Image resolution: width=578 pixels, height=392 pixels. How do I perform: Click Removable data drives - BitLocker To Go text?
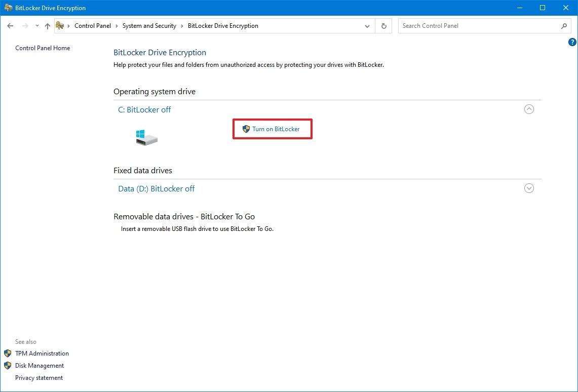[184, 217]
